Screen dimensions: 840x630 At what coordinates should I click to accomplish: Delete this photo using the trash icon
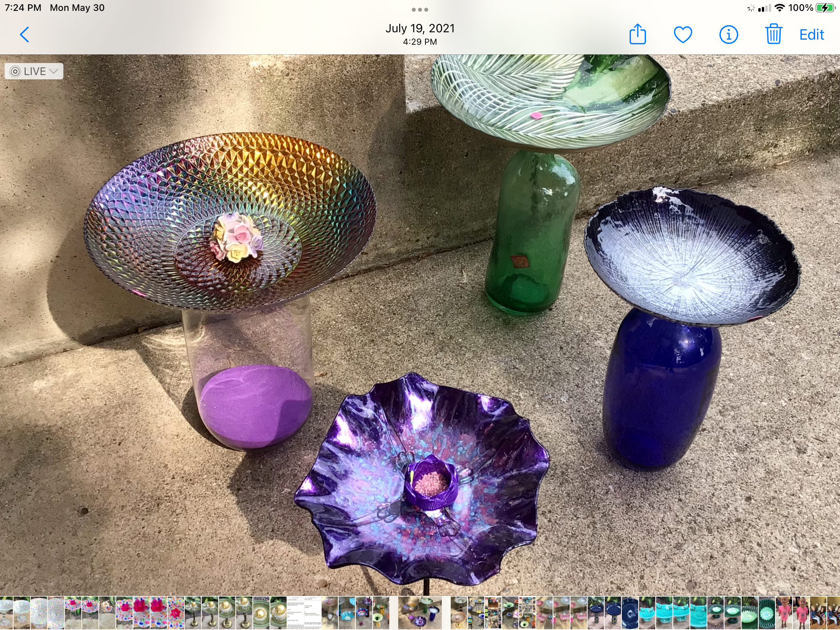click(773, 34)
